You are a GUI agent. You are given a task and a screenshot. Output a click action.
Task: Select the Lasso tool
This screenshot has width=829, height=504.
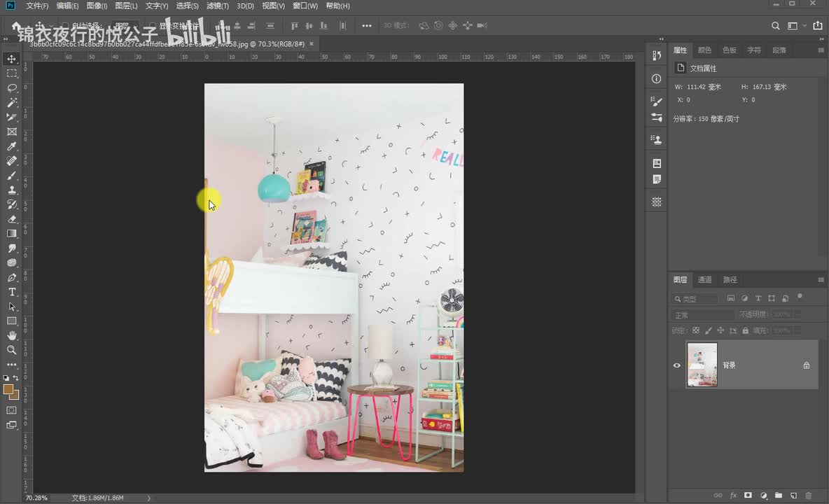12,87
